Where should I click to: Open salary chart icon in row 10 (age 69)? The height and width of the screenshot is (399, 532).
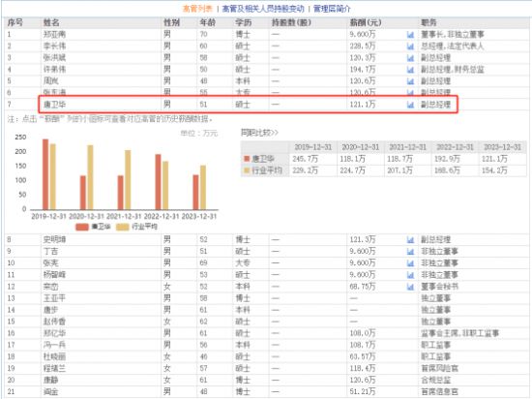point(410,263)
